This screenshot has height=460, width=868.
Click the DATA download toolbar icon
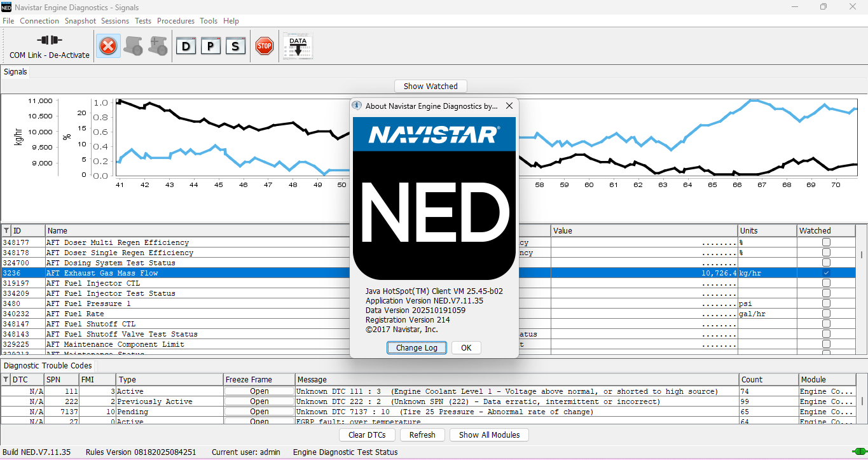click(298, 46)
